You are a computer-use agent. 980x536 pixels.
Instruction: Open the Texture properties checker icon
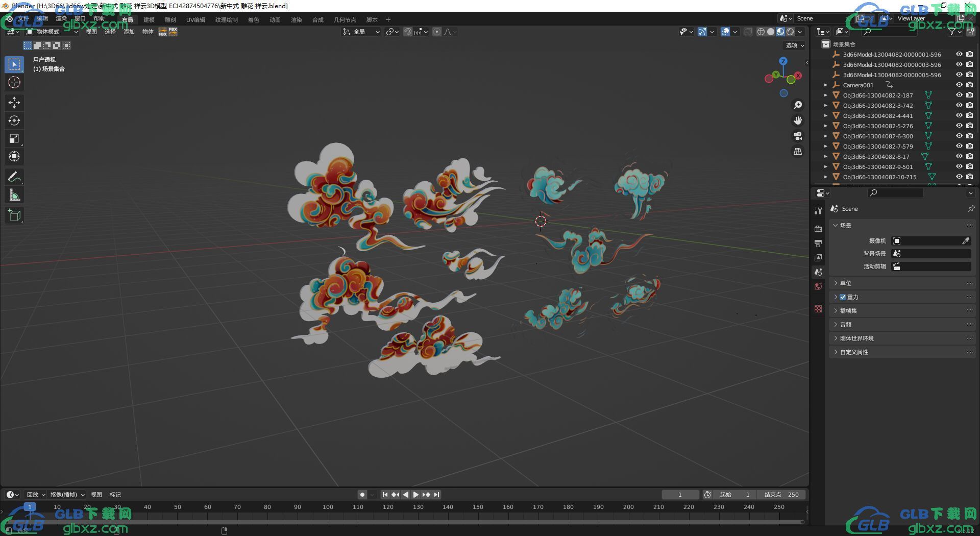coord(818,309)
